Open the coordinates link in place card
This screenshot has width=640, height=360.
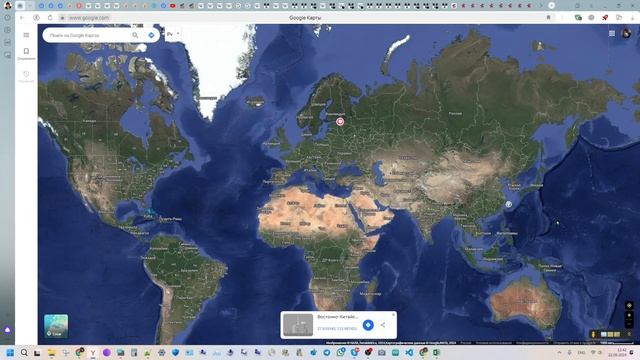coord(337,328)
